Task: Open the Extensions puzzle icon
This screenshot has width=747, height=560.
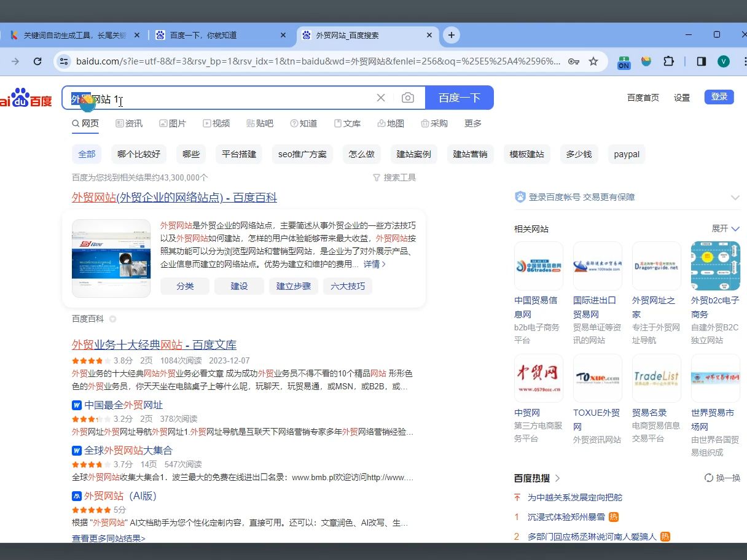Action: pos(669,61)
